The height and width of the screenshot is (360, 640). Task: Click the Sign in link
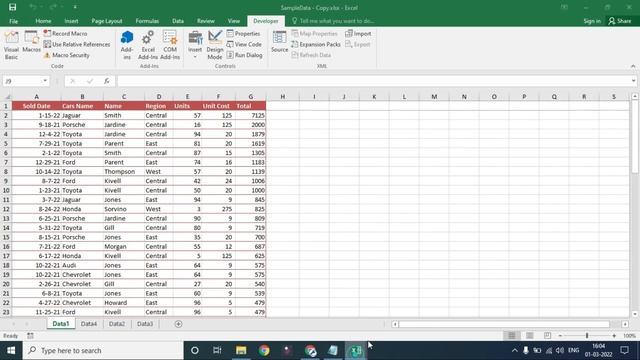(592, 21)
